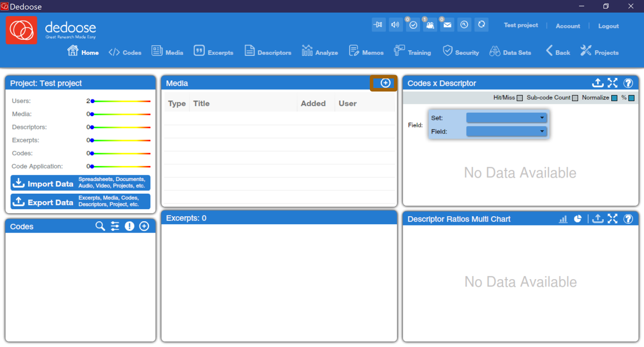Add a new code via plus icon

coord(144,226)
